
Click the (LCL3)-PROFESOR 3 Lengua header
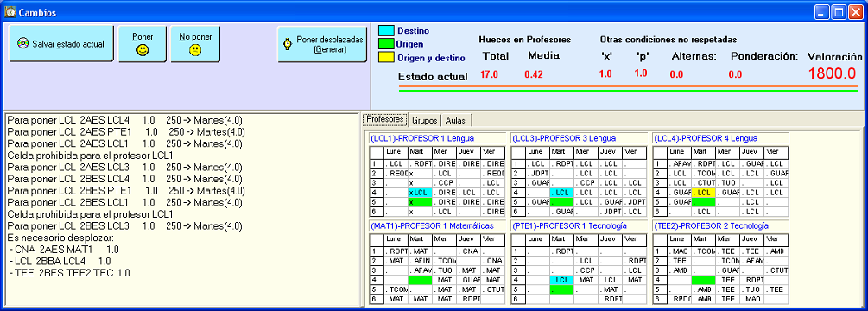coord(564,138)
